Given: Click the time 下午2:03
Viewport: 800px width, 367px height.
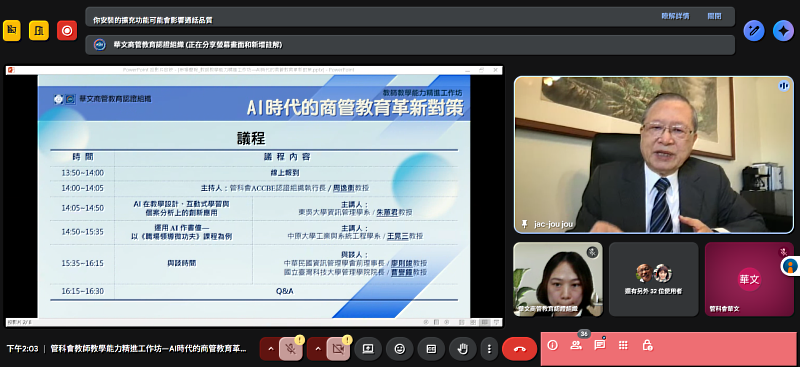Looking at the screenshot, I should click(22, 349).
